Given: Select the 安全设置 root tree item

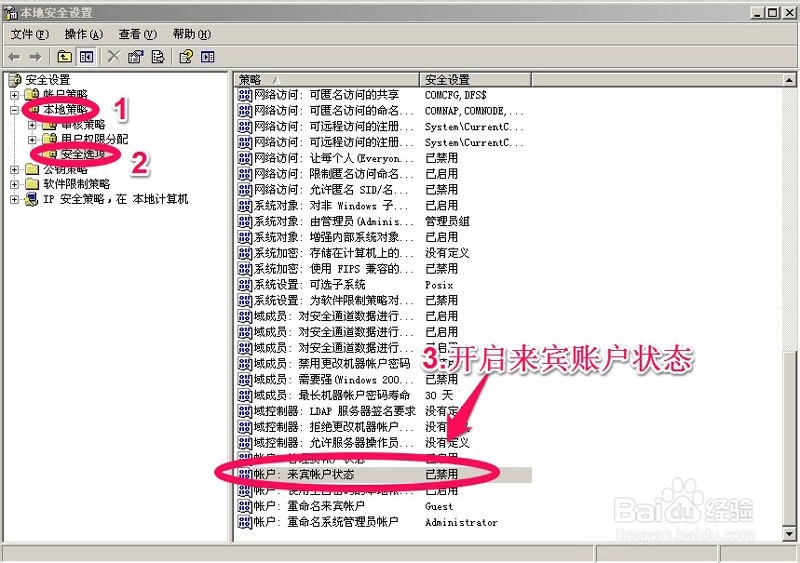Looking at the screenshot, I should pos(48,80).
